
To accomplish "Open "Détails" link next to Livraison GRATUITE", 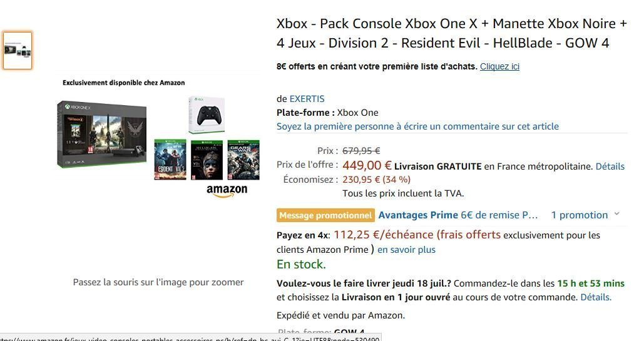I will [610, 166].
